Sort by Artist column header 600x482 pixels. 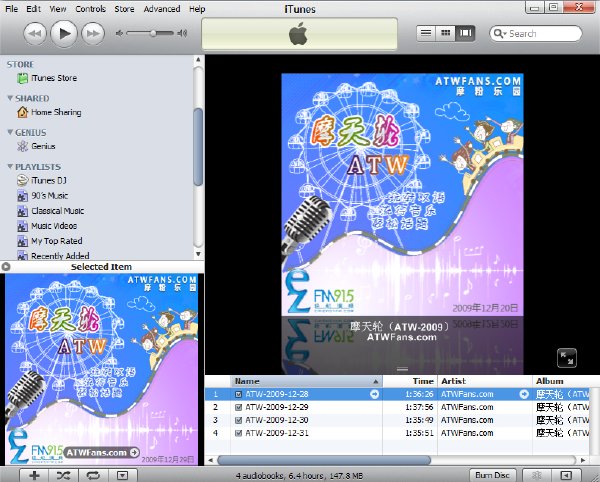(x=485, y=381)
